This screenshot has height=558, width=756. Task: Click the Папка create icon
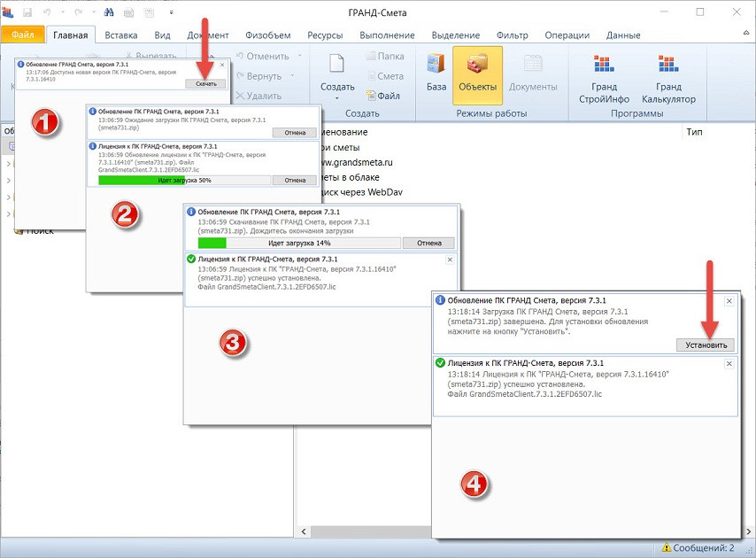pos(384,57)
